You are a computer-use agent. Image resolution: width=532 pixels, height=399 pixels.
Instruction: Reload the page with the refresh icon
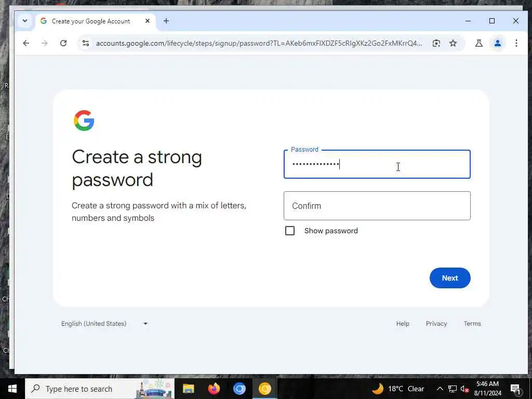[63, 43]
